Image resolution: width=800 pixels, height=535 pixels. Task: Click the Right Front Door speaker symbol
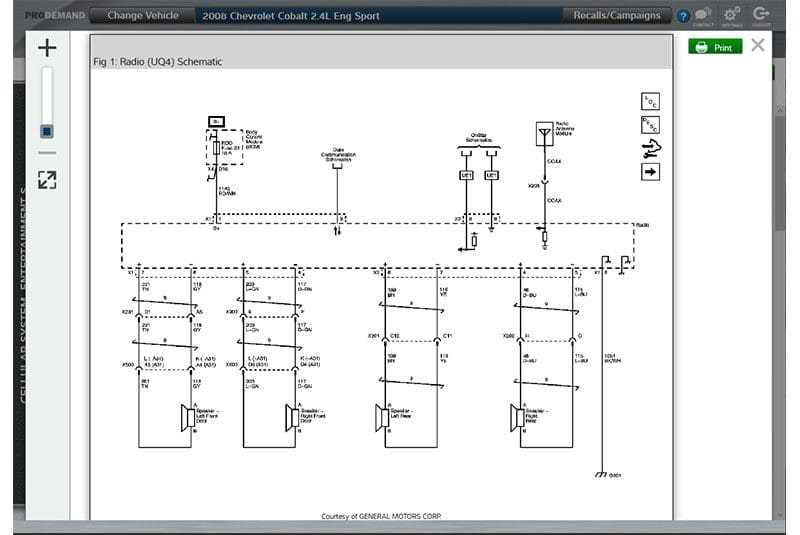coord(292,418)
